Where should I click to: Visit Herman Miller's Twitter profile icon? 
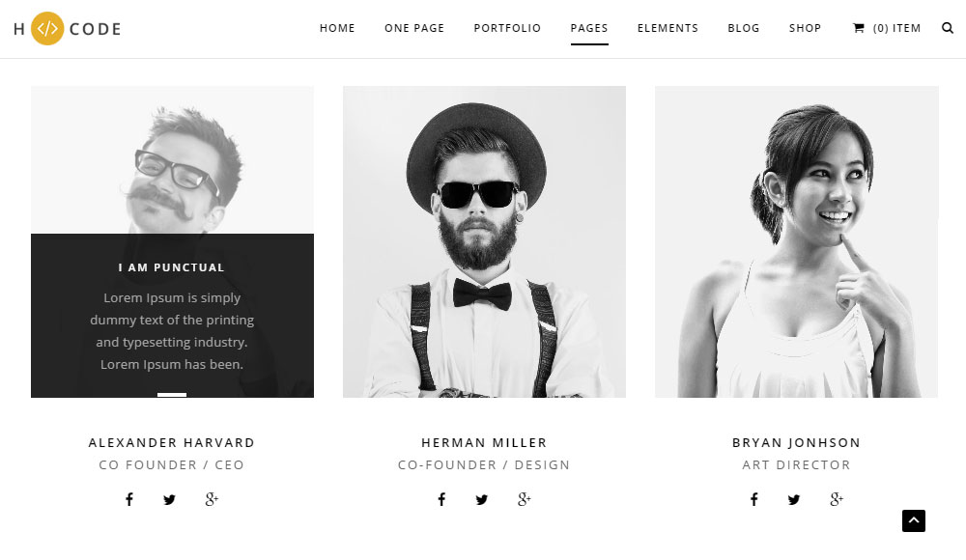[x=482, y=499]
